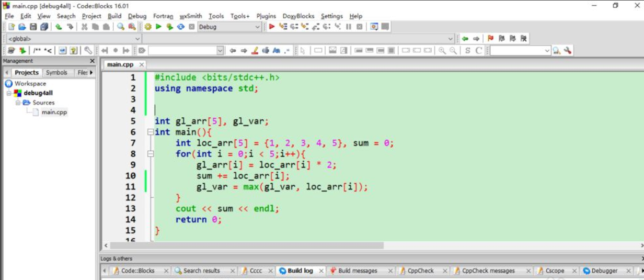Click the Find magnifier icon
Viewport: 644px width, 280px height.
point(121,27)
